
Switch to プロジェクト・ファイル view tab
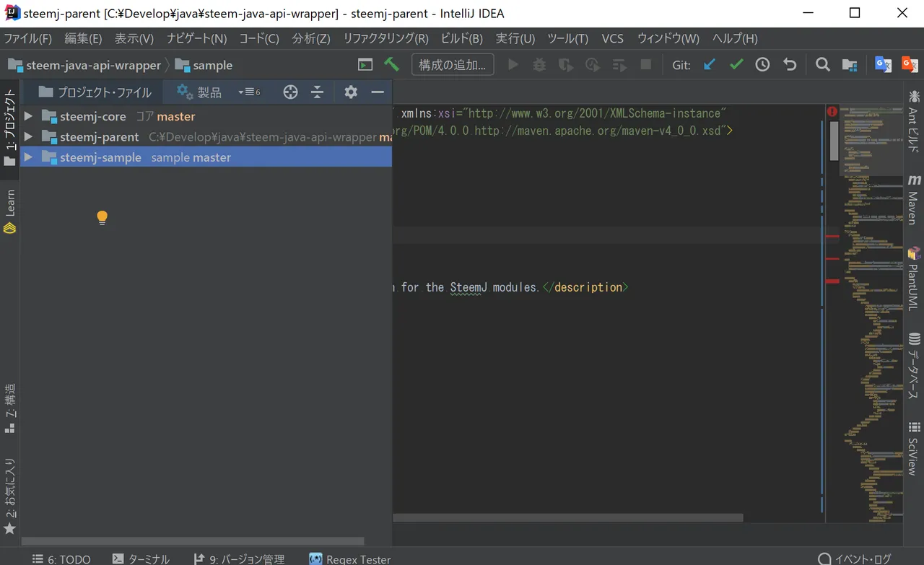(x=95, y=92)
